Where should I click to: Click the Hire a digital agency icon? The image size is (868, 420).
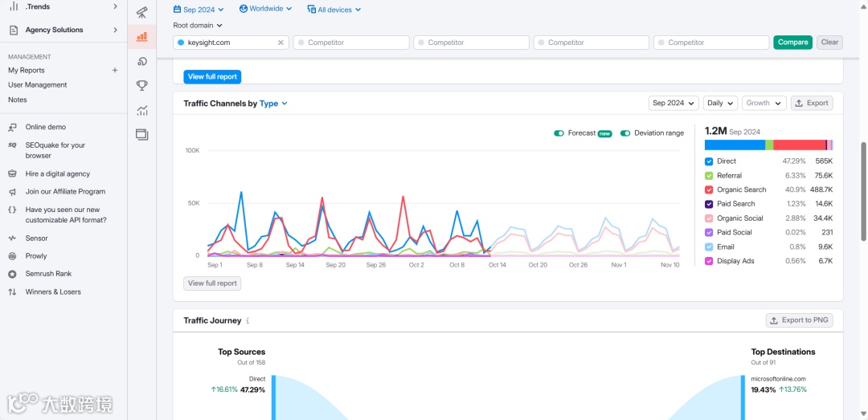[x=12, y=173]
